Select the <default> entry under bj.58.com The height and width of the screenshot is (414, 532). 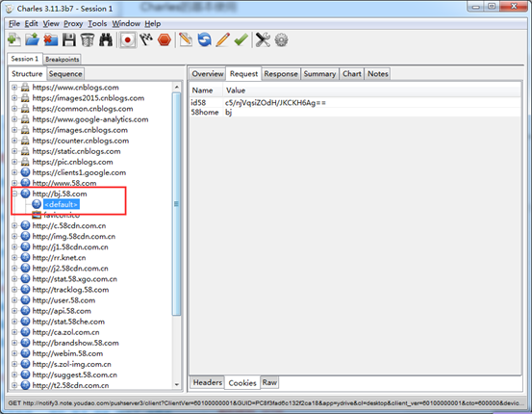61,204
